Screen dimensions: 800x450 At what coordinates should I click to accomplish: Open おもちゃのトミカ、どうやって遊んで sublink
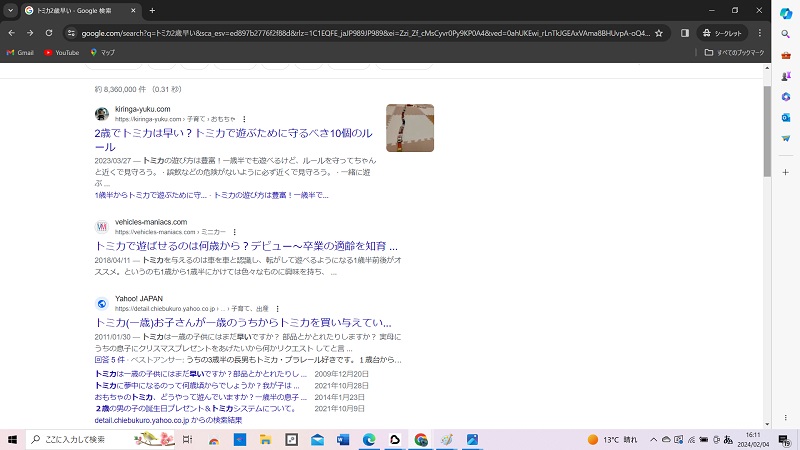[201, 397]
